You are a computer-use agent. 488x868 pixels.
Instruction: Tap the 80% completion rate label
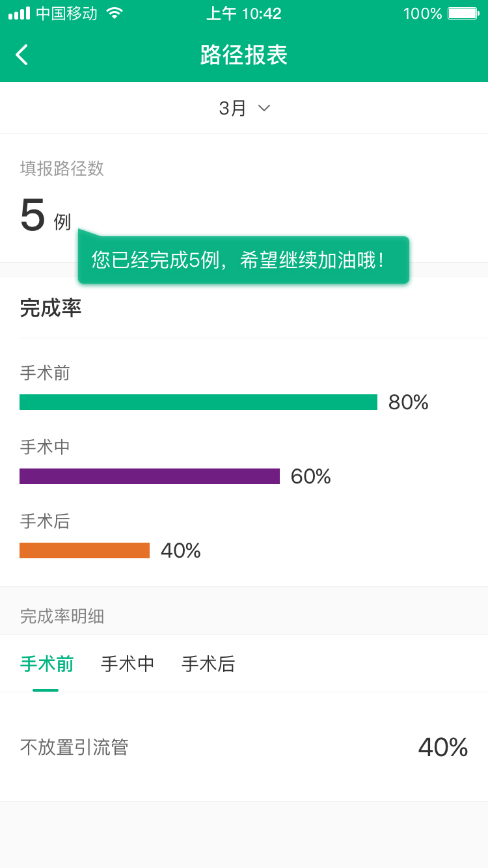coord(409,402)
